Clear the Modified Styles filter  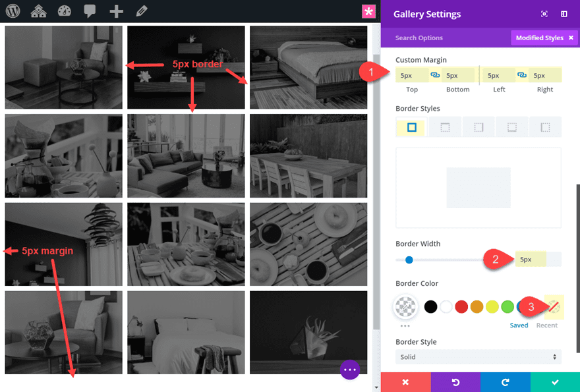[x=571, y=38]
